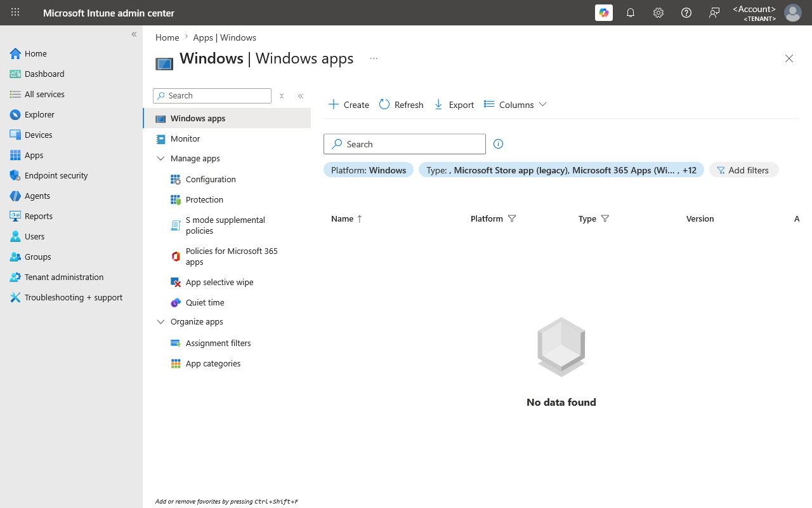
Task: Filter the Type column
Action: click(x=605, y=219)
